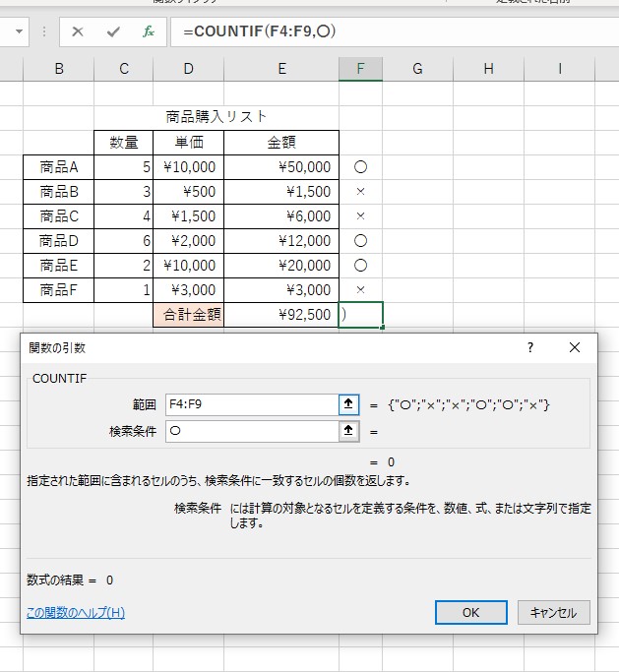The image size is (619, 672).
Task: Click the formula bar enter checkmark icon
Action: click(x=113, y=31)
